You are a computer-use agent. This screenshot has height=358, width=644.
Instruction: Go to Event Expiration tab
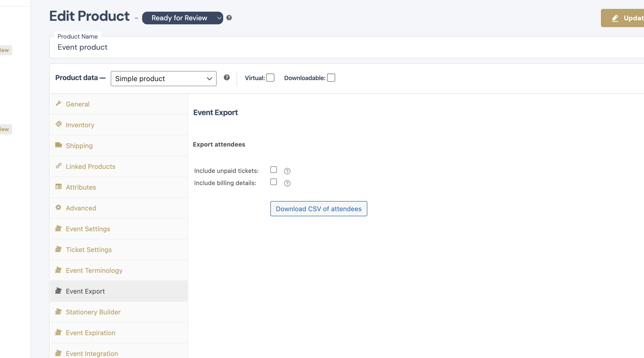click(x=119, y=333)
